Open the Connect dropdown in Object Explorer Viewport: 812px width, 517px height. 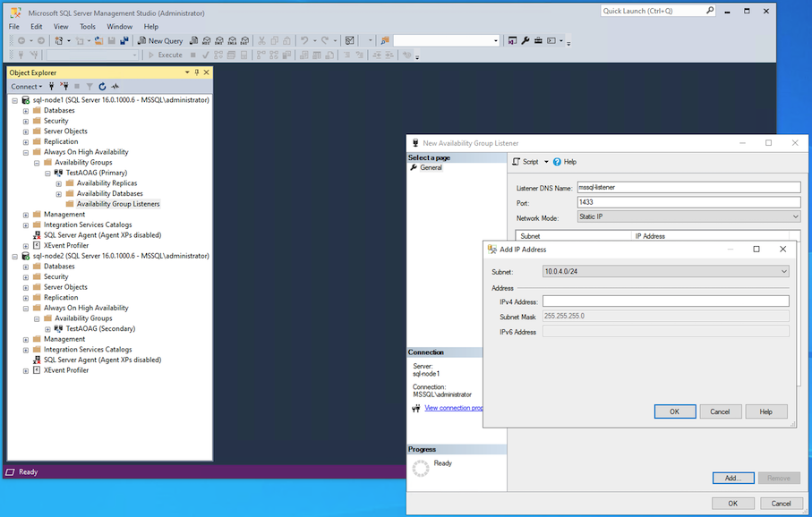pos(27,87)
